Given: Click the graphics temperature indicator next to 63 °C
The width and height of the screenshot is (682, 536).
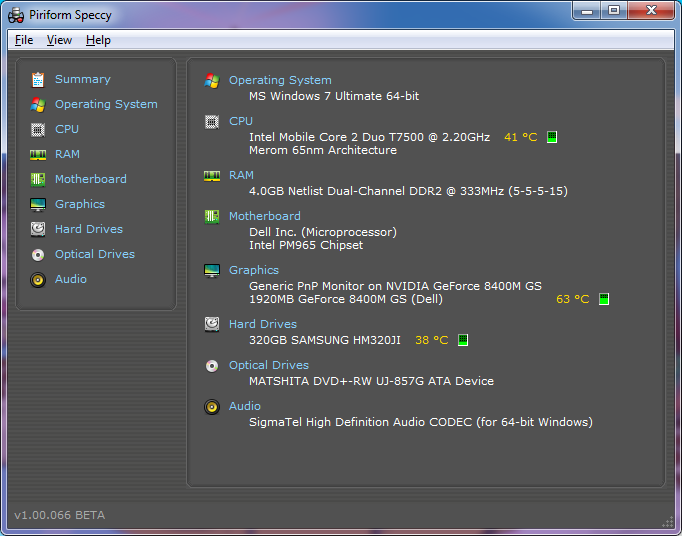Looking at the screenshot, I should pos(604,299).
